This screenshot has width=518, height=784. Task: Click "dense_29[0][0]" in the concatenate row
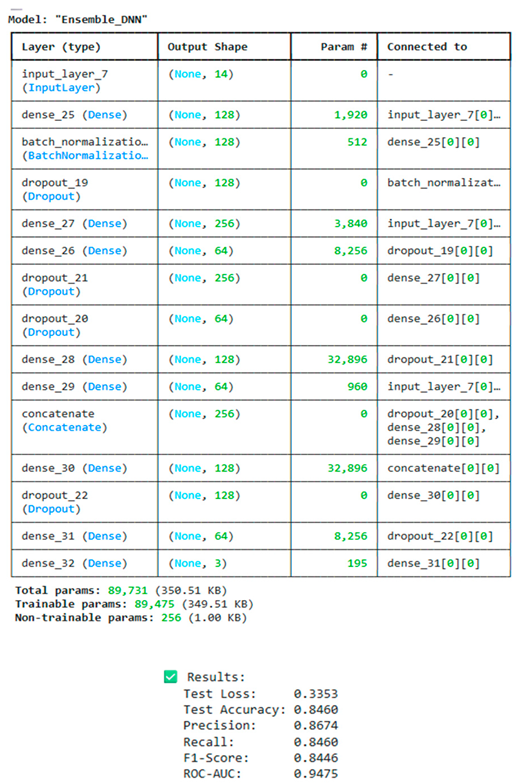434,441
